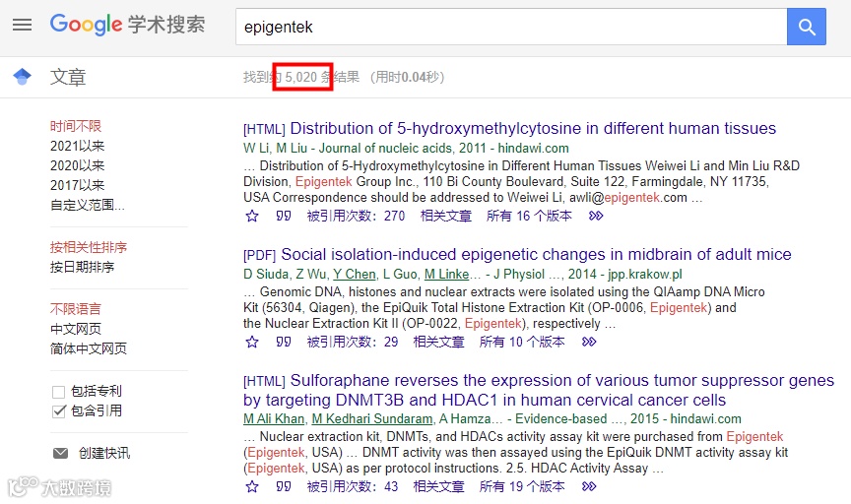Show more links for Social isolation article
Viewport: 851px width, 504px height.
(x=589, y=342)
